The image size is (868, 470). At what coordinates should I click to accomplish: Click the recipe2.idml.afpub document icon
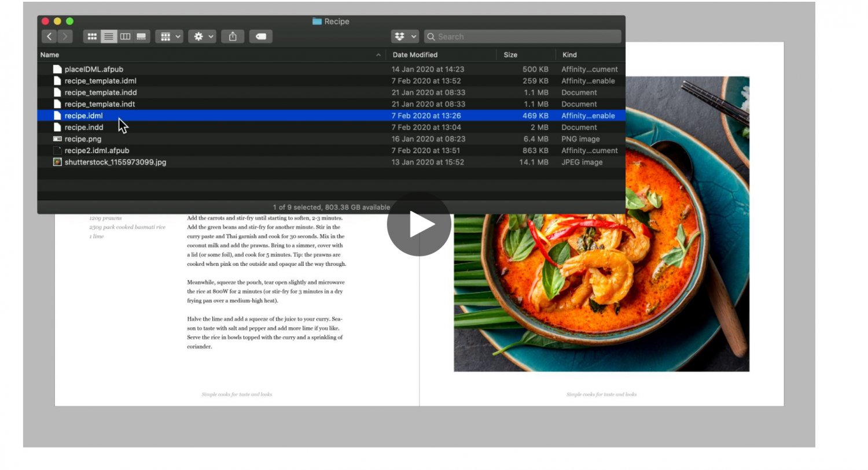click(57, 150)
